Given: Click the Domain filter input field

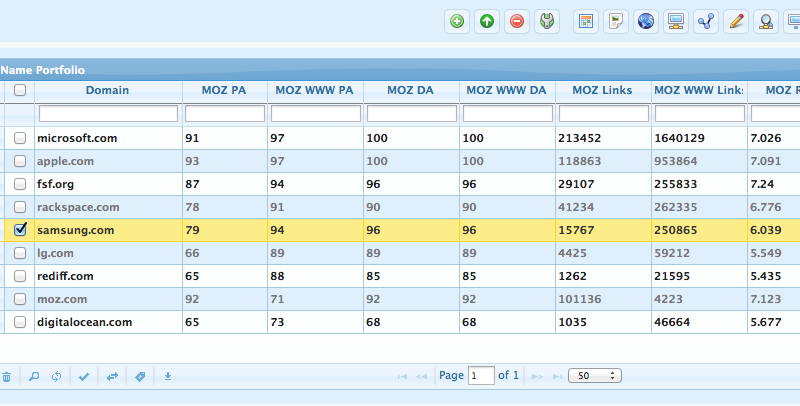Looking at the screenshot, I should click(108, 113).
